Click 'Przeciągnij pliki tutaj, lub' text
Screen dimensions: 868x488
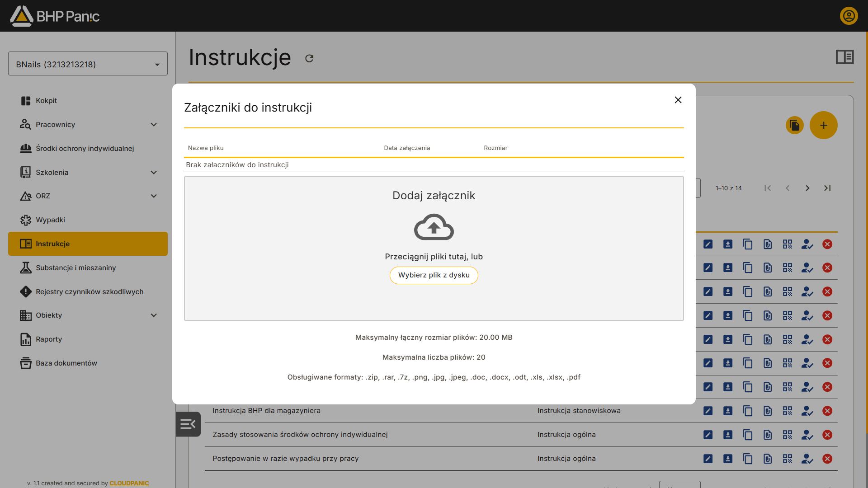tap(434, 257)
